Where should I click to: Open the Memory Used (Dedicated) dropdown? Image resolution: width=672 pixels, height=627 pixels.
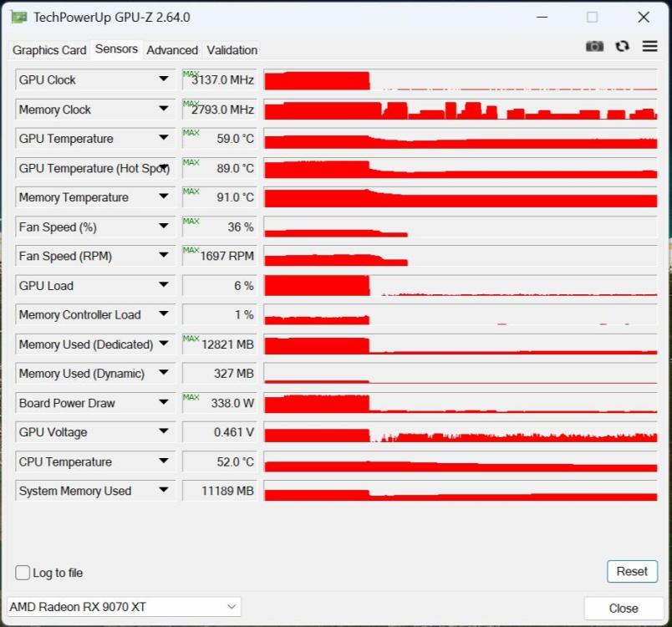[163, 344]
